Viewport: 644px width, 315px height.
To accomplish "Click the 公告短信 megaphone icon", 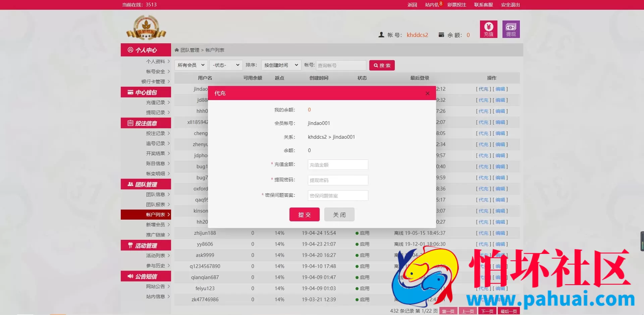I will 130,276.
